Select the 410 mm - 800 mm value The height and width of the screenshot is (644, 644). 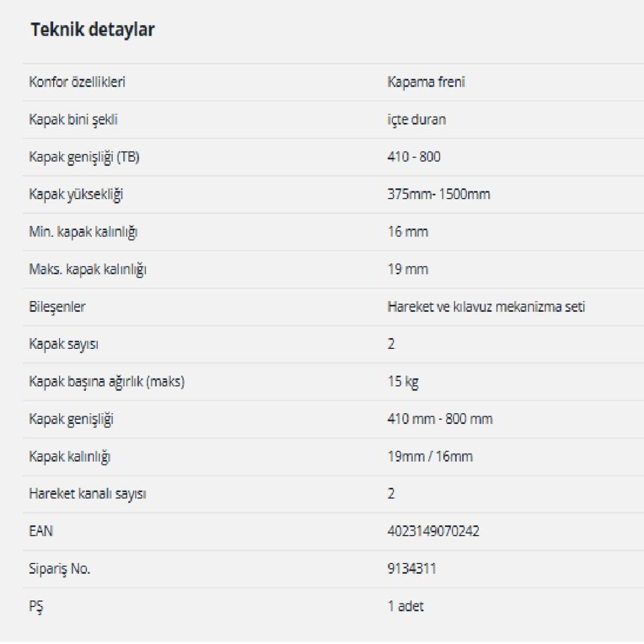pos(439,419)
